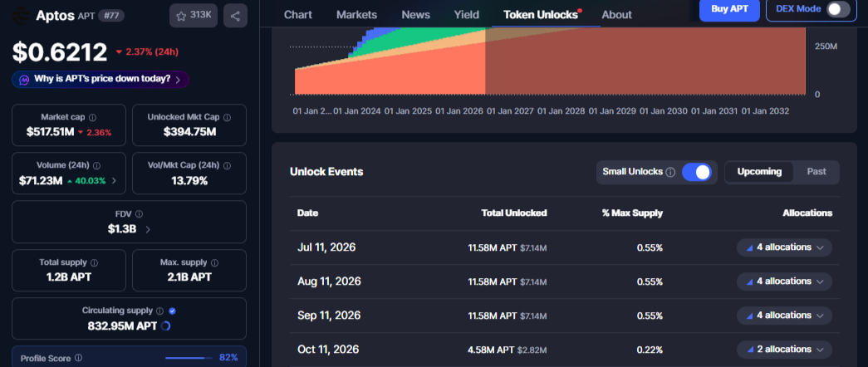Click the $0.6212 price value
This screenshot has width=868, height=367.
point(60,52)
